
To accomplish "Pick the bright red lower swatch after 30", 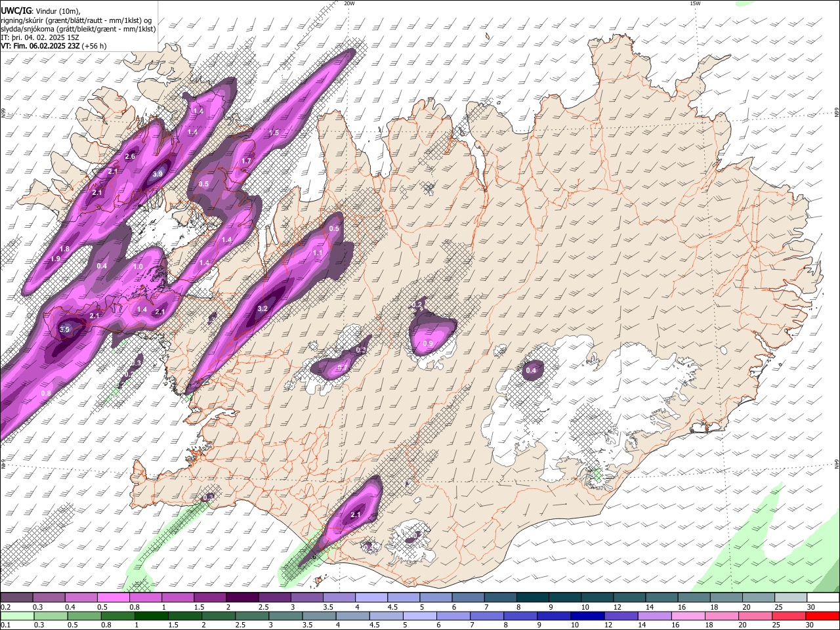I will 822,616.
